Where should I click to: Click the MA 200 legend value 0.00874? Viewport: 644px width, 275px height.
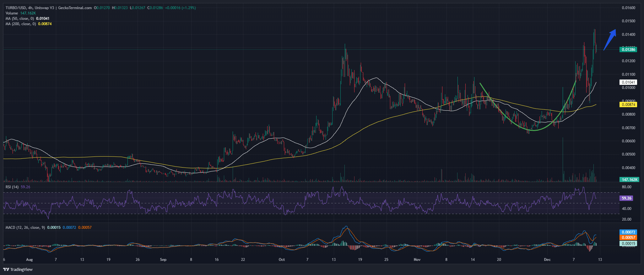pos(45,24)
